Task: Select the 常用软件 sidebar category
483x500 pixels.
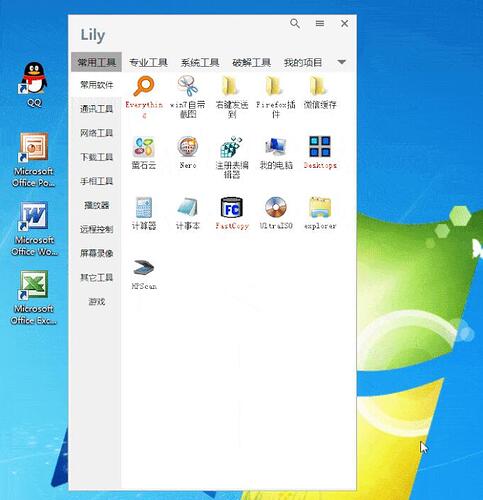Action: pos(96,85)
